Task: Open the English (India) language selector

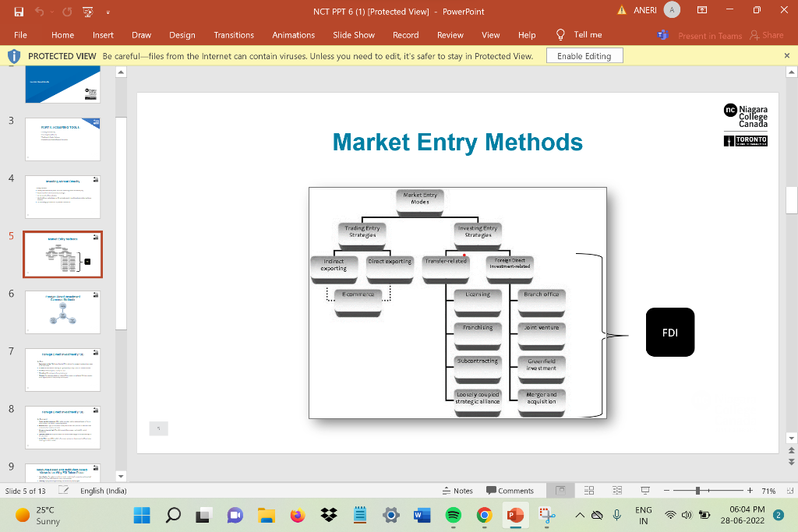Action: pos(105,490)
